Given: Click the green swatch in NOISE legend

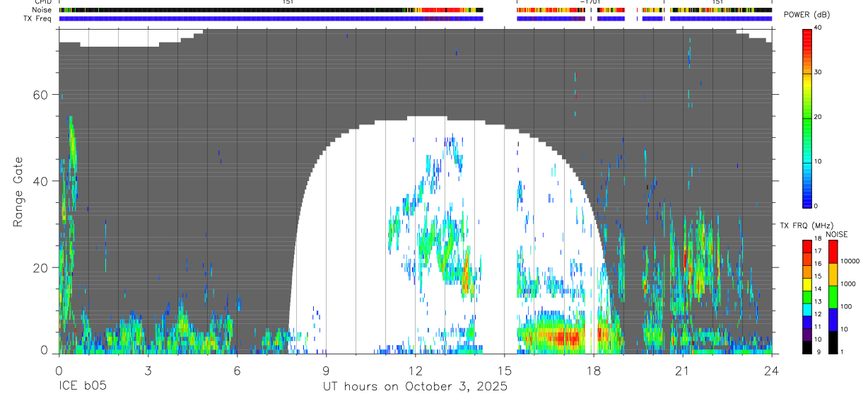Looking at the screenshot, I should tap(833, 297).
